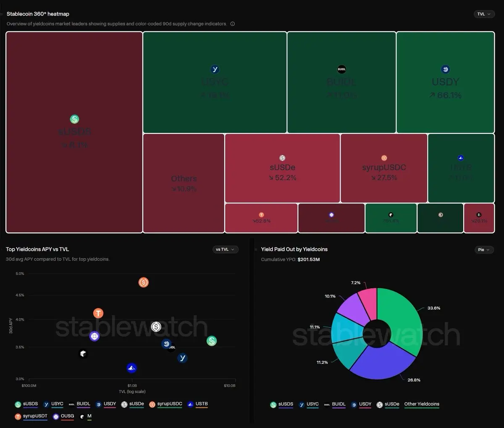Toggle M in the APY chart legend
The image size is (504, 428).
pos(85,417)
